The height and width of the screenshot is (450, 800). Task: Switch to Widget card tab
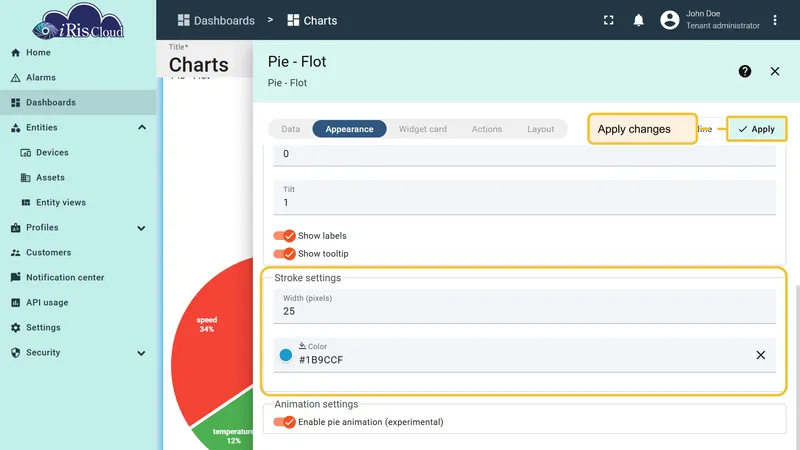(422, 129)
